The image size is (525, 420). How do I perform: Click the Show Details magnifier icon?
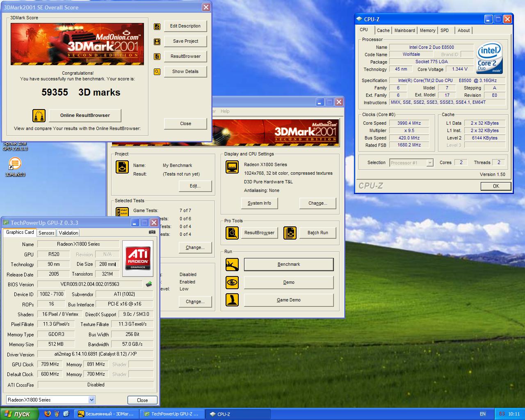pyautogui.click(x=157, y=72)
